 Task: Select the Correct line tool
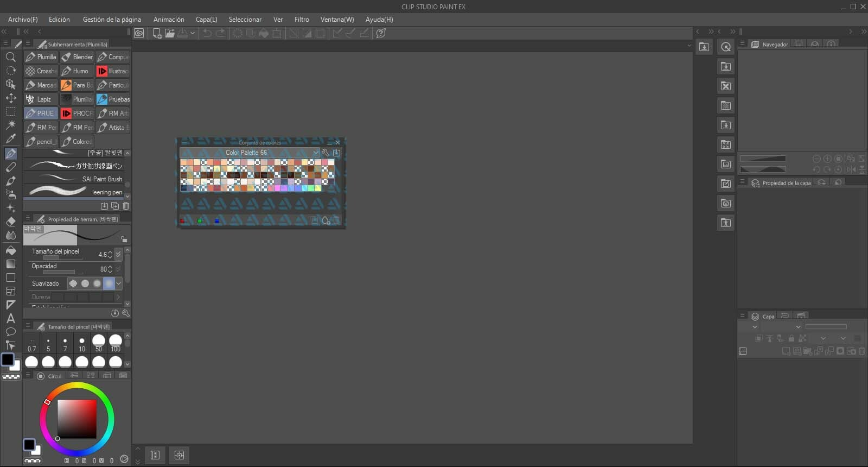click(10, 345)
